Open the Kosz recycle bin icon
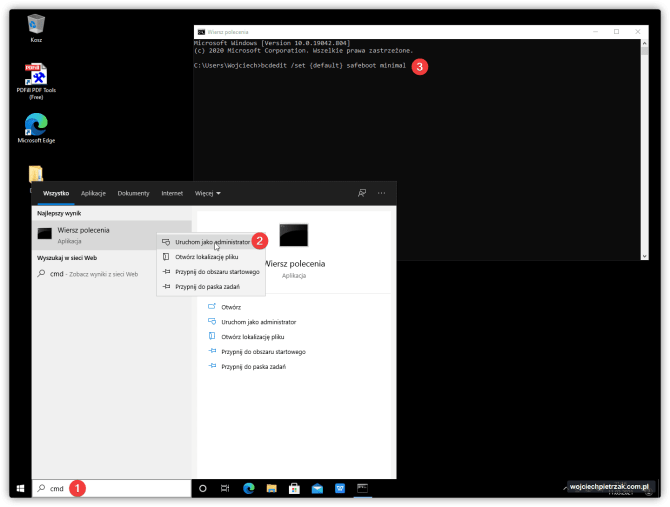Viewport: 670px width, 507px height. pos(36,24)
